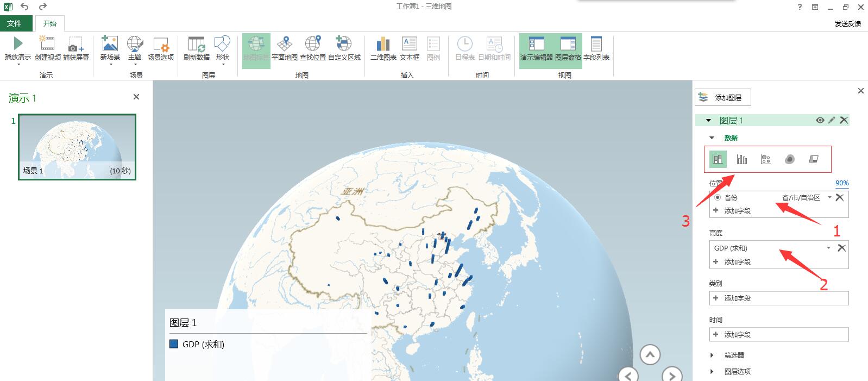Click 添加图层 button
868x381 pixels.
point(722,97)
